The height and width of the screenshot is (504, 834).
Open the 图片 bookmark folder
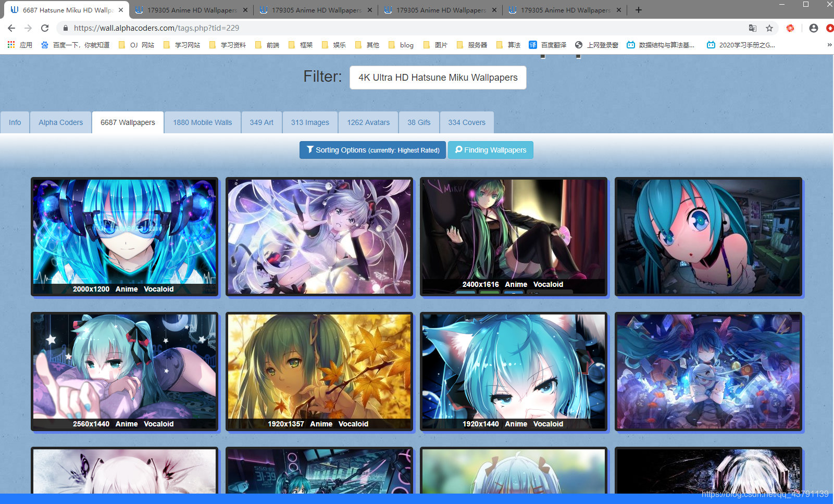tap(435, 45)
